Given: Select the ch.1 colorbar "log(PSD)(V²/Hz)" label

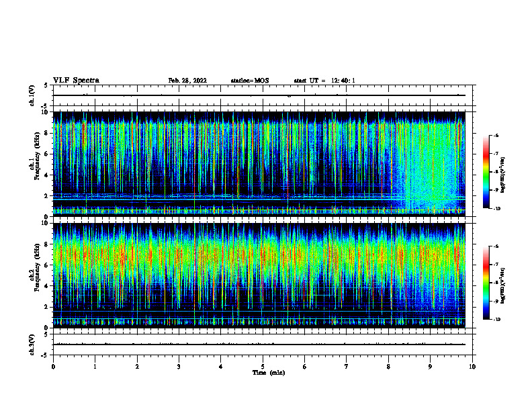Looking at the screenshot, I should click(x=503, y=175).
